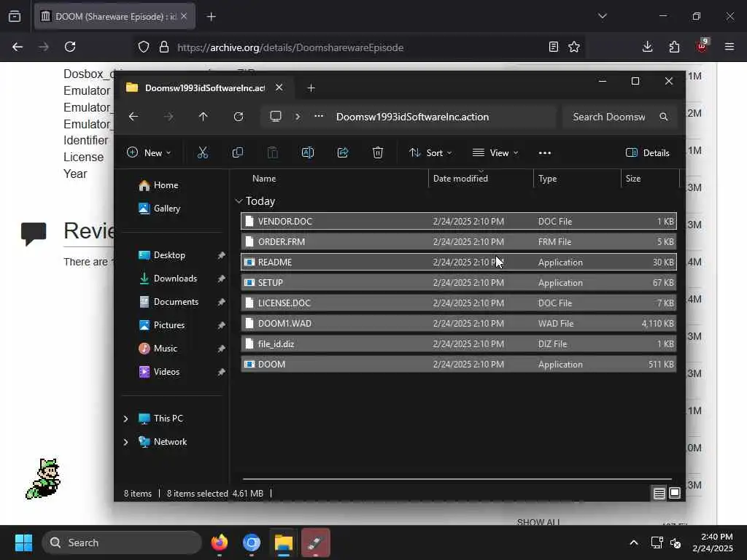Expand This PC in navigation pane
The width and height of the screenshot is (747, 560).
(125, 419)
